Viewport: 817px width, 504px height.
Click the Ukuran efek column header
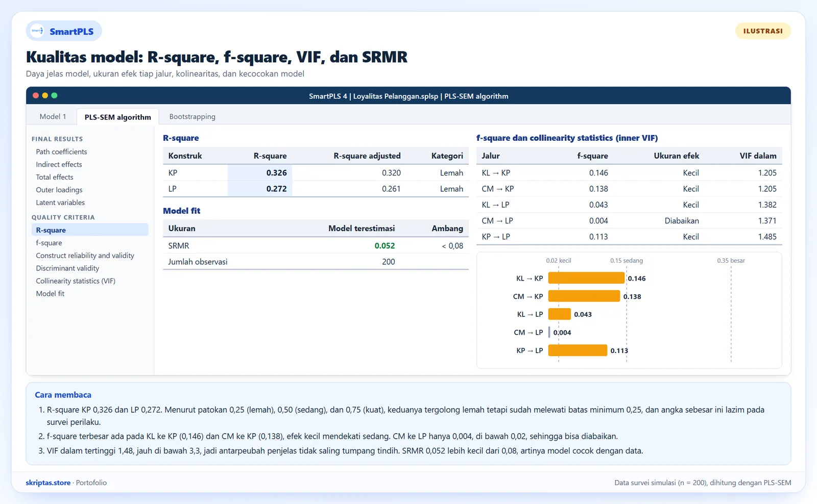[x=677, y=156]
